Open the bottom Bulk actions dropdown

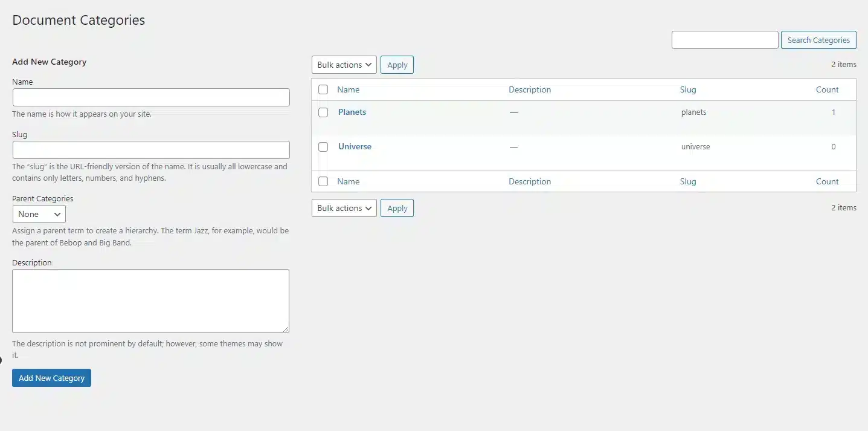click(x=344, y=208)
